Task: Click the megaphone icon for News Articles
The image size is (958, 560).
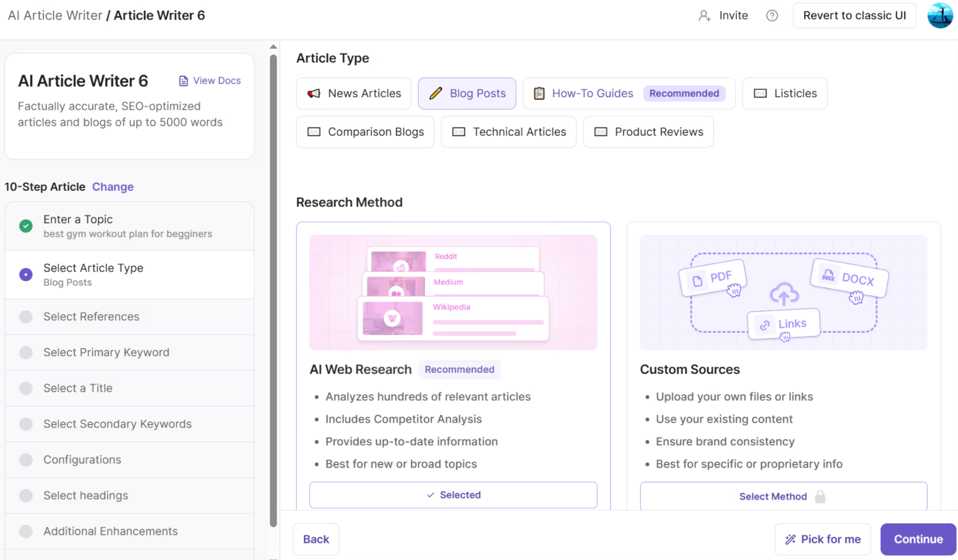Action: tap(314, 93)
